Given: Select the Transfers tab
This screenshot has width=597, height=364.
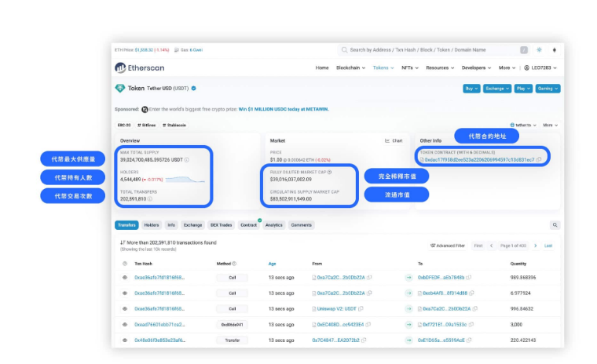Looking at the screenshot, I should pyautogui.click(x=126, y=225).
